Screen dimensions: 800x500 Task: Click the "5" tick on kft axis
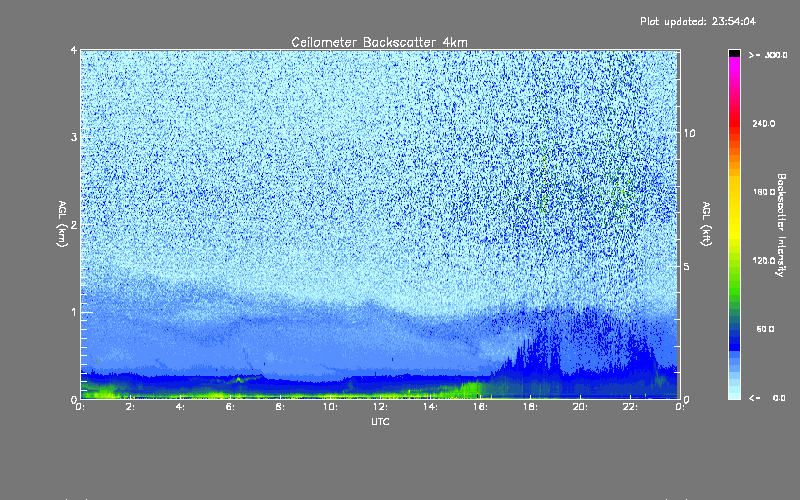[x=687, y=266]
